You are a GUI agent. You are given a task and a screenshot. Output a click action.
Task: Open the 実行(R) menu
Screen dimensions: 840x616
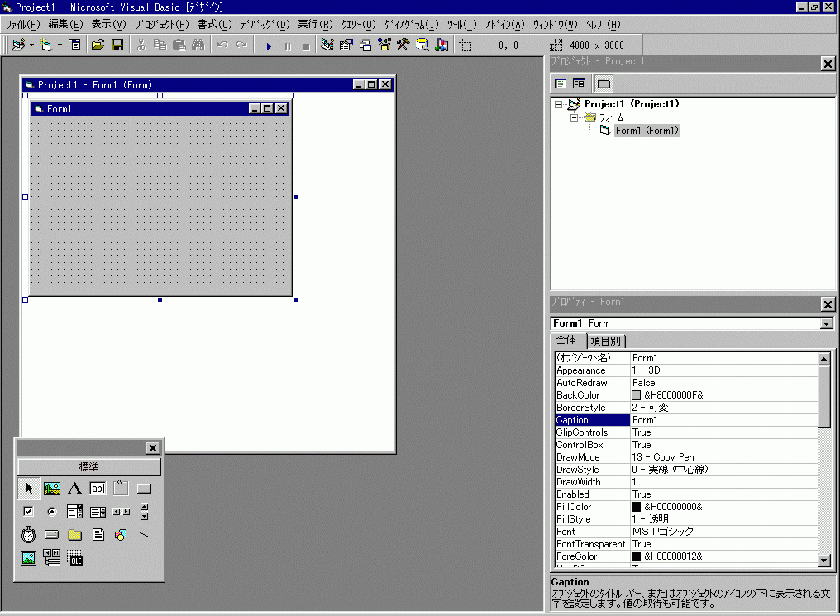pyautogui.click(x=316, y=25)
